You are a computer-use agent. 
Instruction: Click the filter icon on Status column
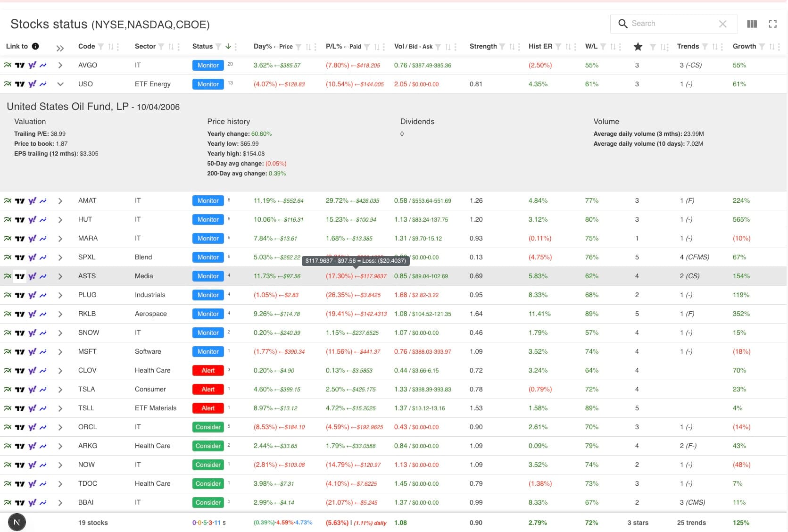[x=218, y=47]
